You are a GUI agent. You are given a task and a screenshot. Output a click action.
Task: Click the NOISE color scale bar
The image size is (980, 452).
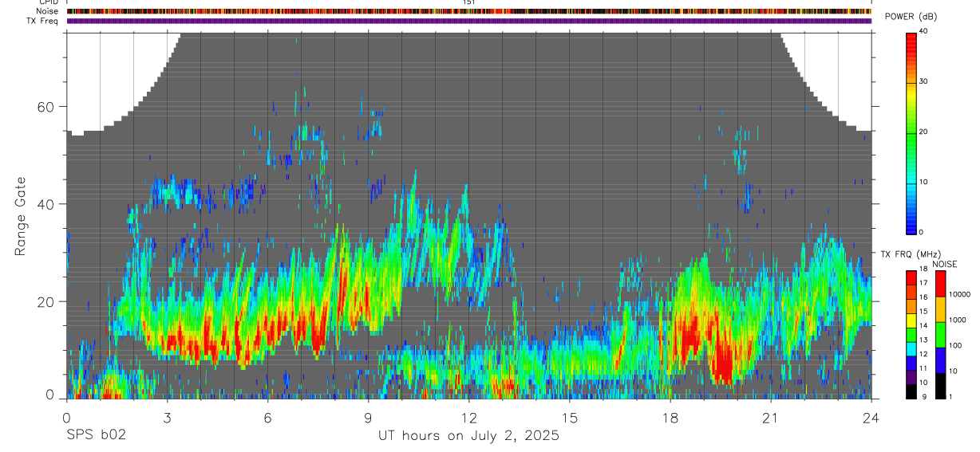(x=940, y=335)
